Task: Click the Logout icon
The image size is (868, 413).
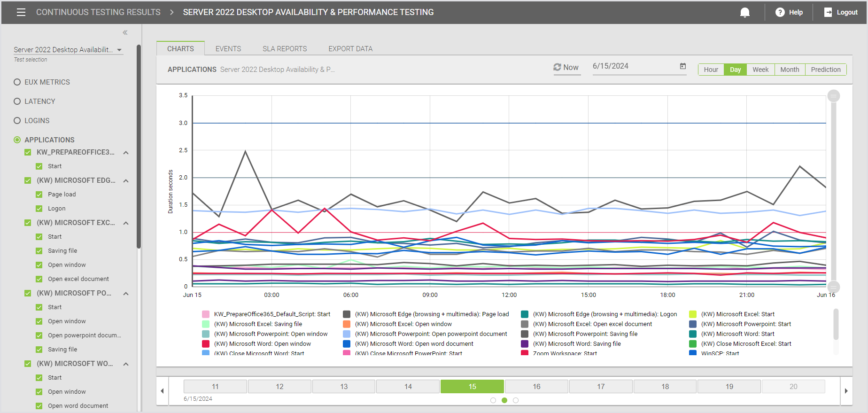Action: pyautogui.click(x=828, y=12)
